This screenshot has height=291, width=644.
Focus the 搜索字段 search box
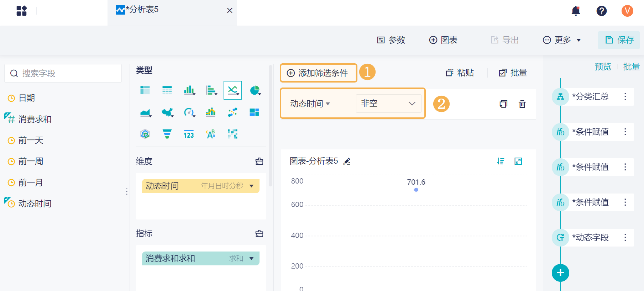click(x=63, y=73)
